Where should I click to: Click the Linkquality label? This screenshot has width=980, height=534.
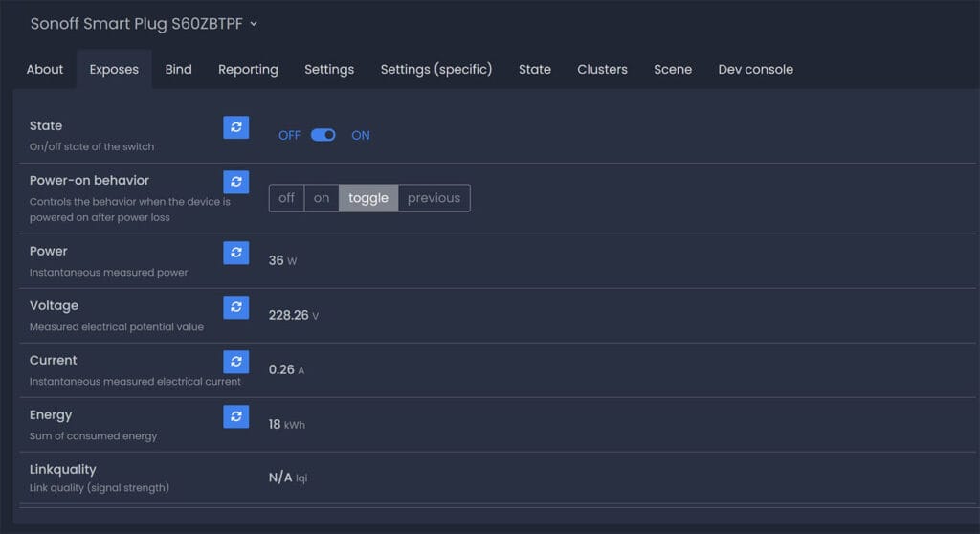point(62,470)
